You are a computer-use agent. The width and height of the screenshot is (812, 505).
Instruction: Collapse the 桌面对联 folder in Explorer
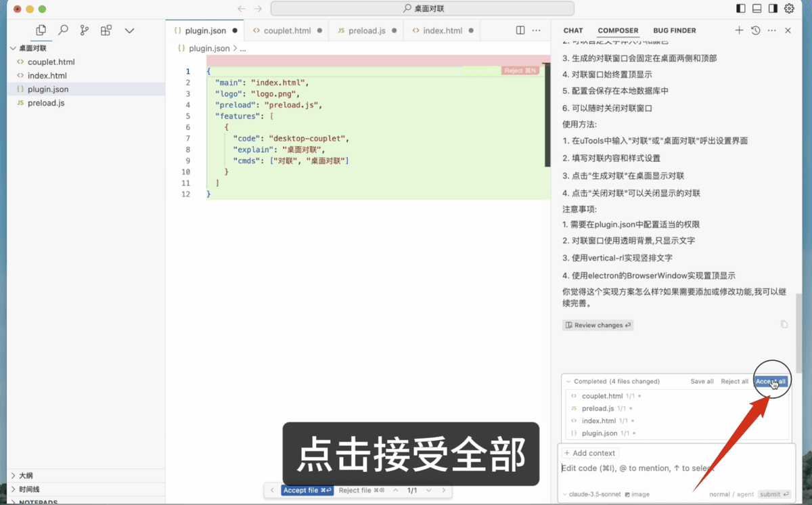(x=12, y=48)
